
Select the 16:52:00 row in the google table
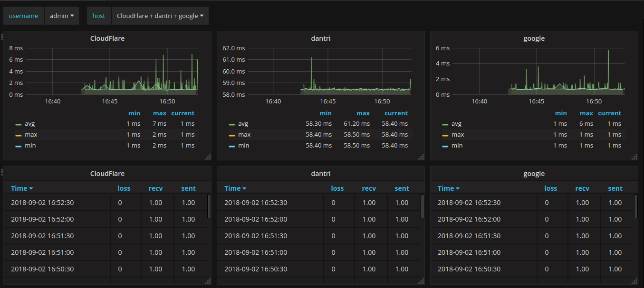[532, 219]
